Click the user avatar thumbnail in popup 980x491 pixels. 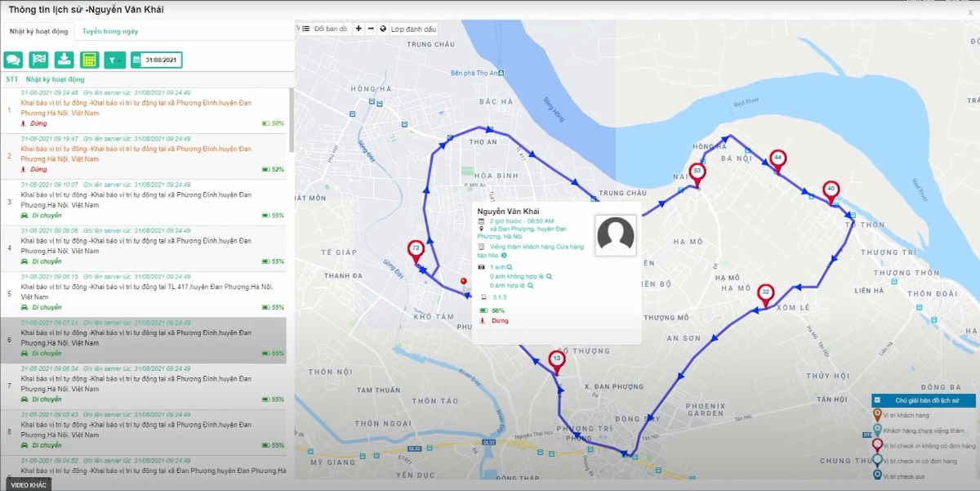(615, 235)
